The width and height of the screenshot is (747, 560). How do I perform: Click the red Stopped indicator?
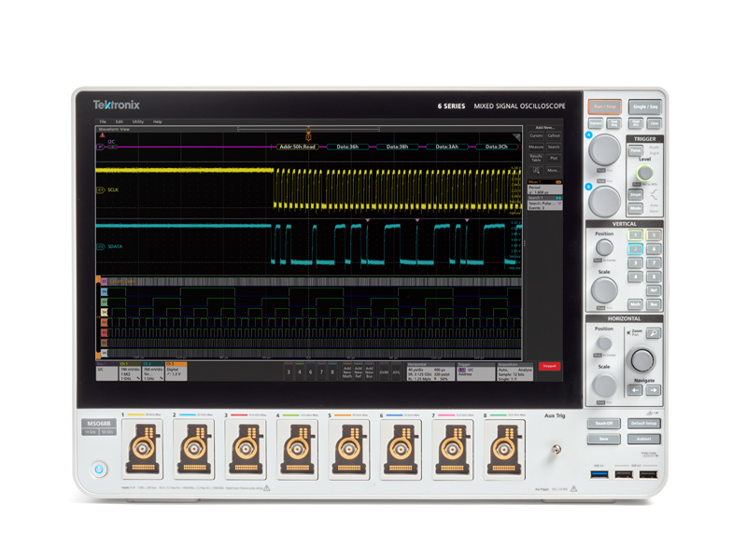click(x=549, y=366)
